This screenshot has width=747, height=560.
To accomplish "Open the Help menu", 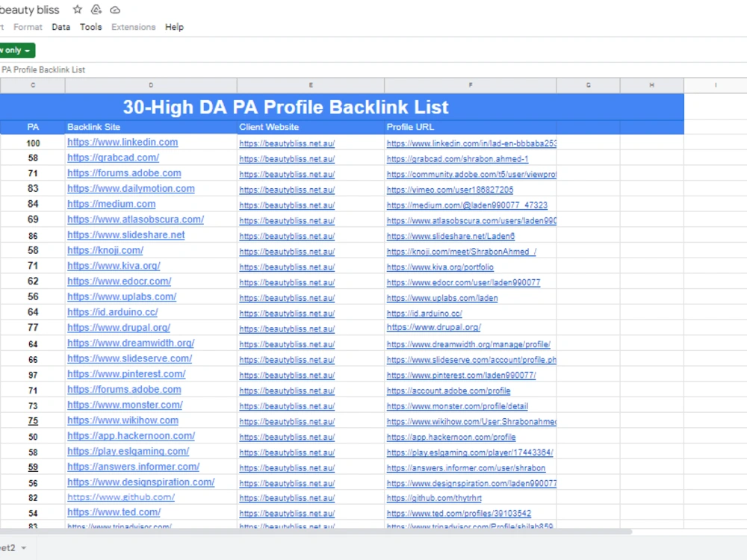I will click(174, 27).
